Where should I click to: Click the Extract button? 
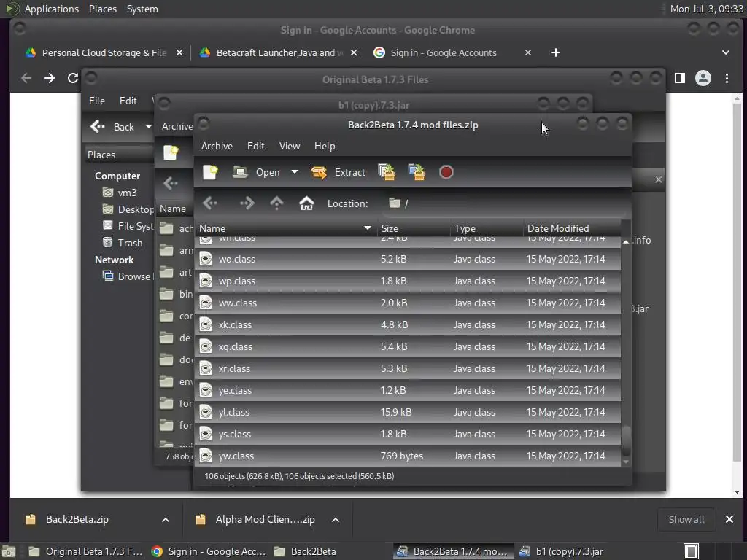(x=338, y=172)
